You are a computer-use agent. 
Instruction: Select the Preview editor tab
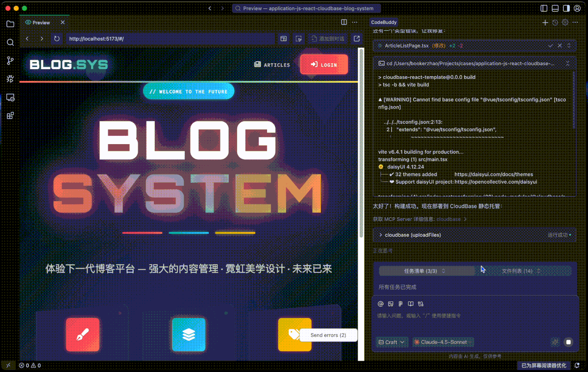pos(41,23)
